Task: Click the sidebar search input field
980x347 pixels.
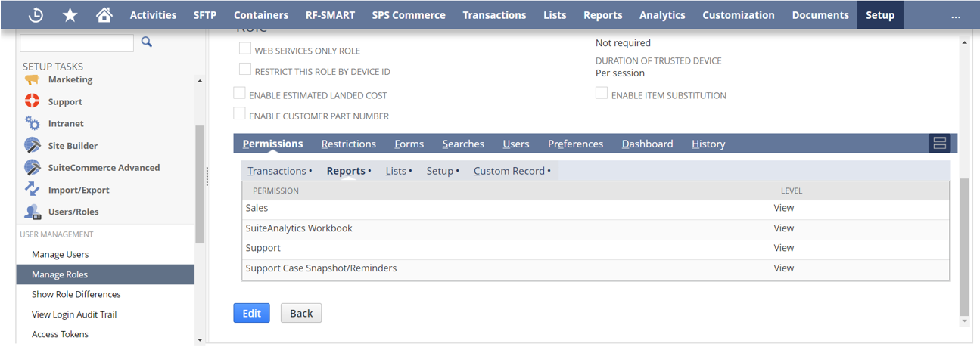Action: (x=76, y=43)
